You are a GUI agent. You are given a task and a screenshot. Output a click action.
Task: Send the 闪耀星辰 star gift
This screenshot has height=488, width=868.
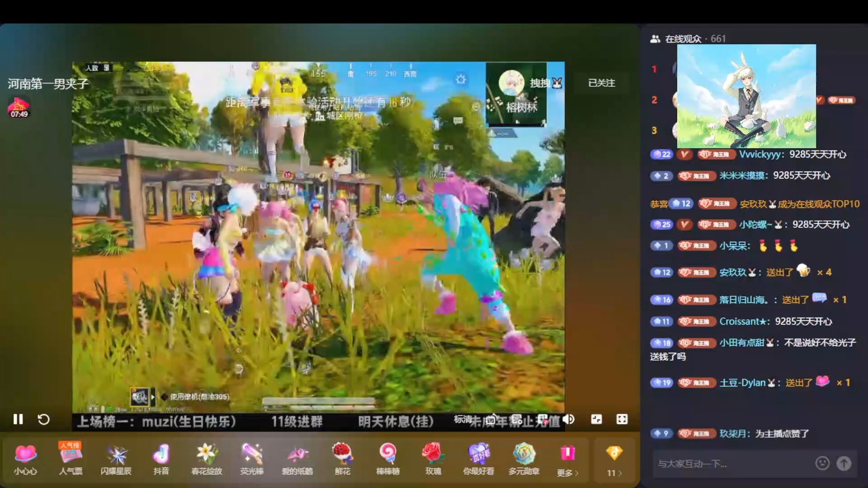click(116, 459)
